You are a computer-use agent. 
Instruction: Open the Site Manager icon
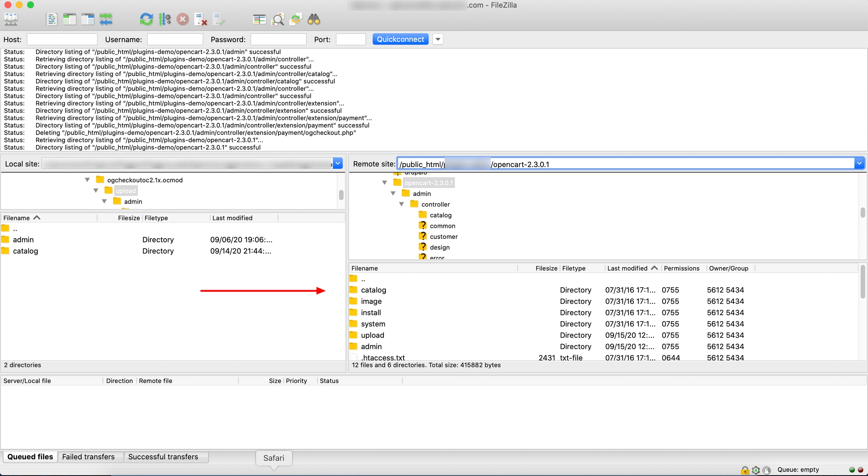[x=11, y=19]
